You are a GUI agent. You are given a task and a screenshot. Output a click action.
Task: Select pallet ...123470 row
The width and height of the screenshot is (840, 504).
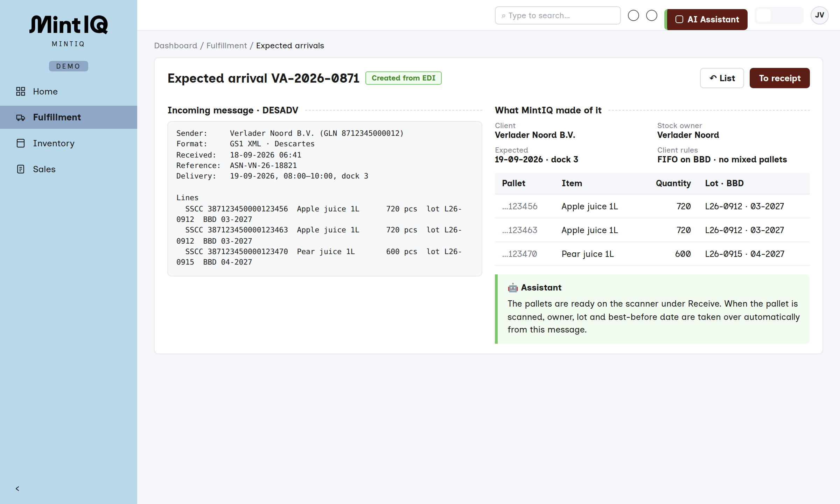pos(652,254)
